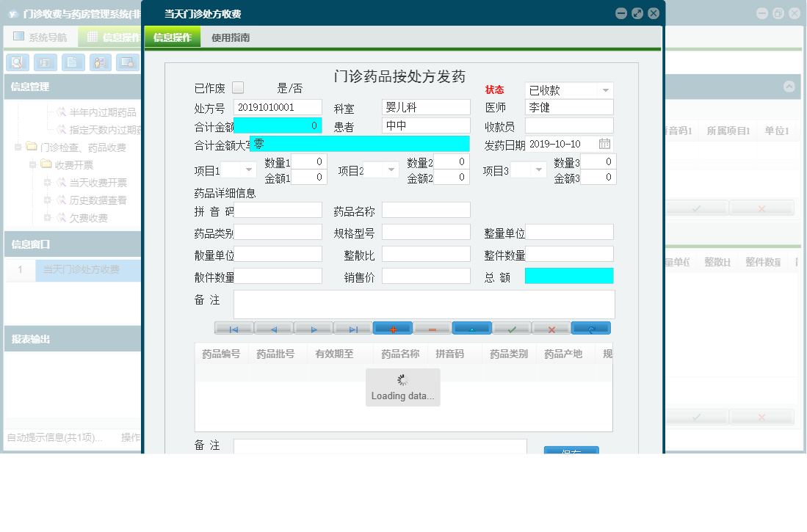Click the highlighted 总额 field
The image size is (807, 532).
(569, 276)
